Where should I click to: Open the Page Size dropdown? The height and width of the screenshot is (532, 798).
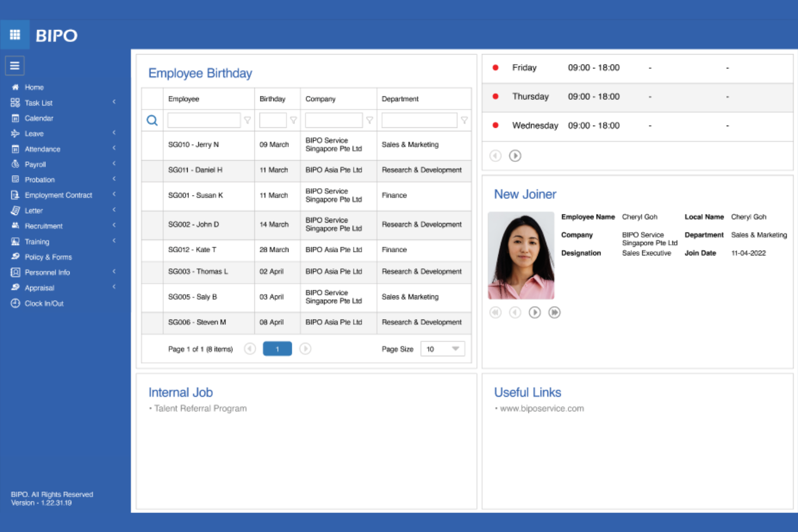(x=442, y=348)
